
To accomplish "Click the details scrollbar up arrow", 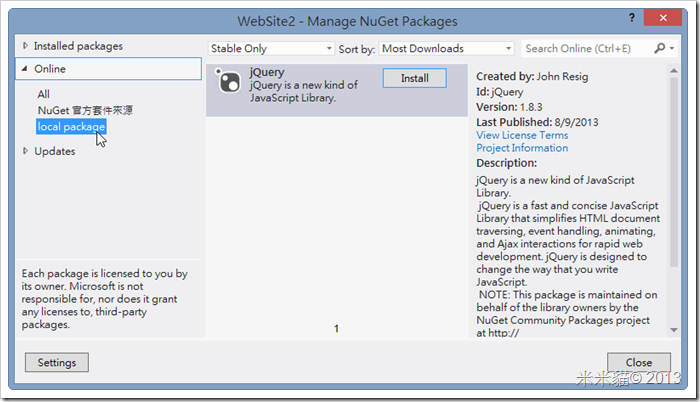I will coord(674,71).
